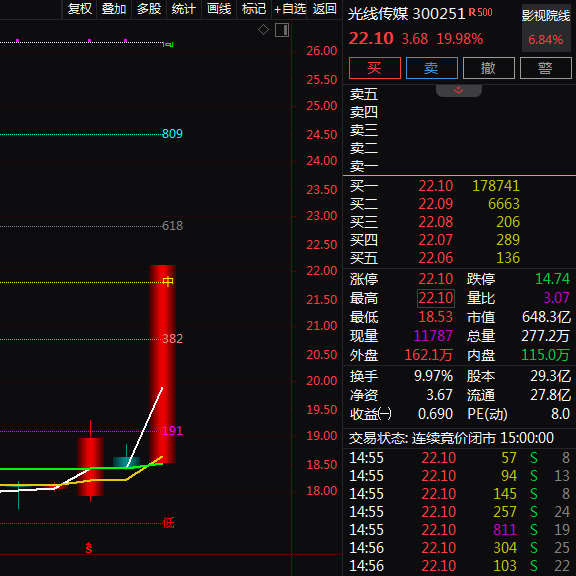The width and height of the screenshot is (576, 576).
Task: Select 14:56 tick row volume 103
Action: pos(459,566)
